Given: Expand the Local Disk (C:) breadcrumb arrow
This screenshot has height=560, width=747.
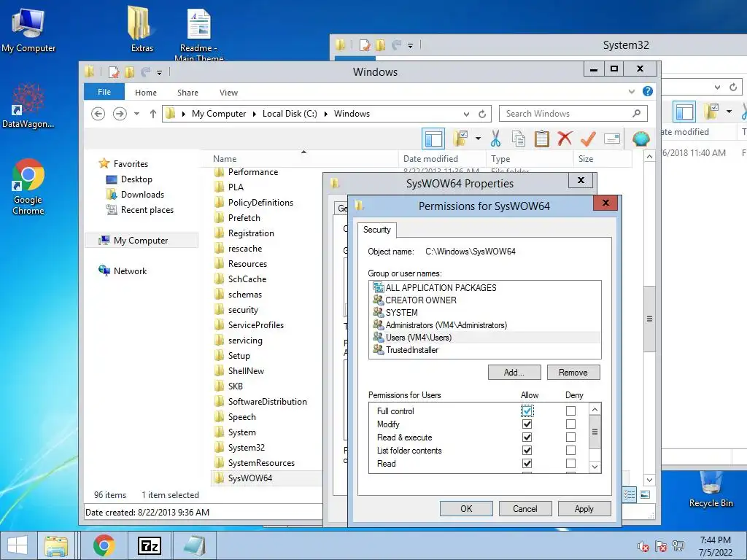Looking at the screenshot, I should coord(326,114).
